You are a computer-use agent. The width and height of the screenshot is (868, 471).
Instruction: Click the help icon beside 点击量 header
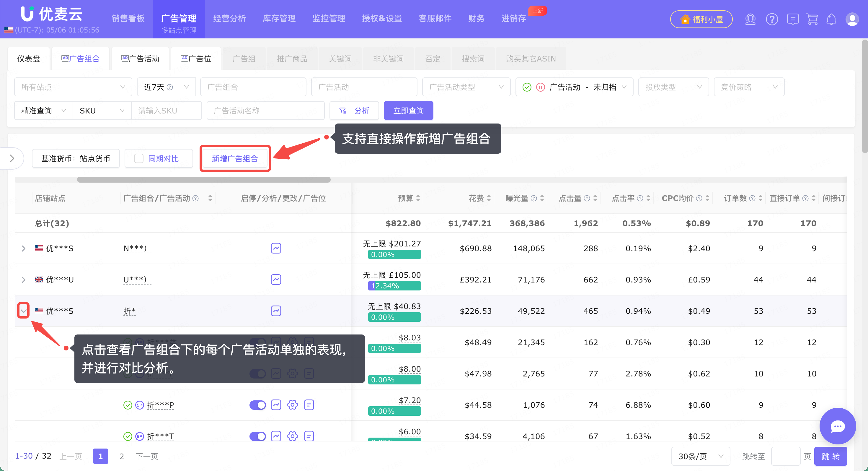point(587,198)
